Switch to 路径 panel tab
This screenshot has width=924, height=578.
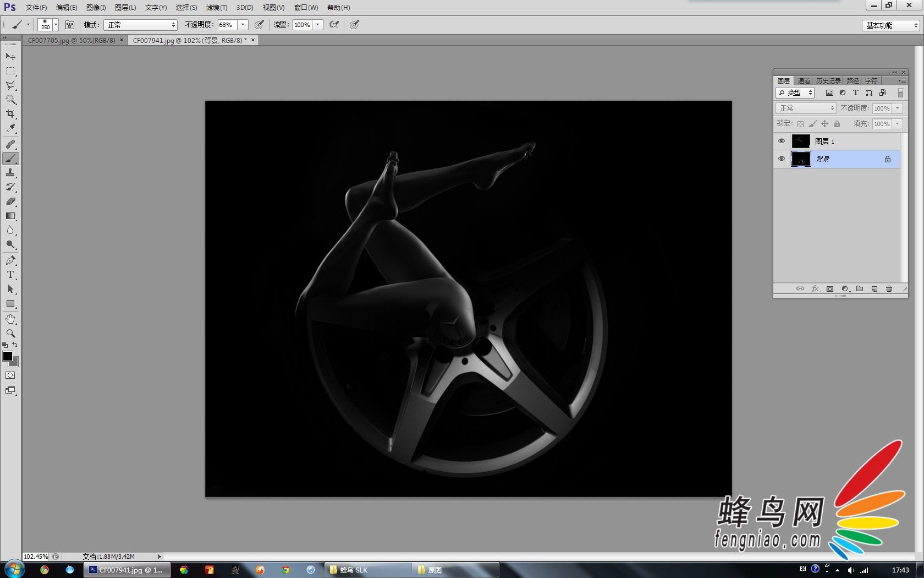(x=853, y=81)
